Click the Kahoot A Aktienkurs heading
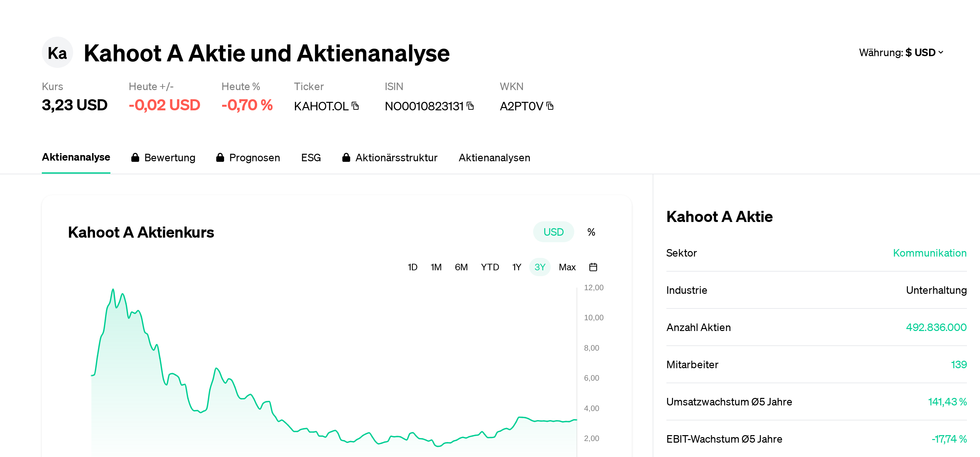 pos(141,232)
